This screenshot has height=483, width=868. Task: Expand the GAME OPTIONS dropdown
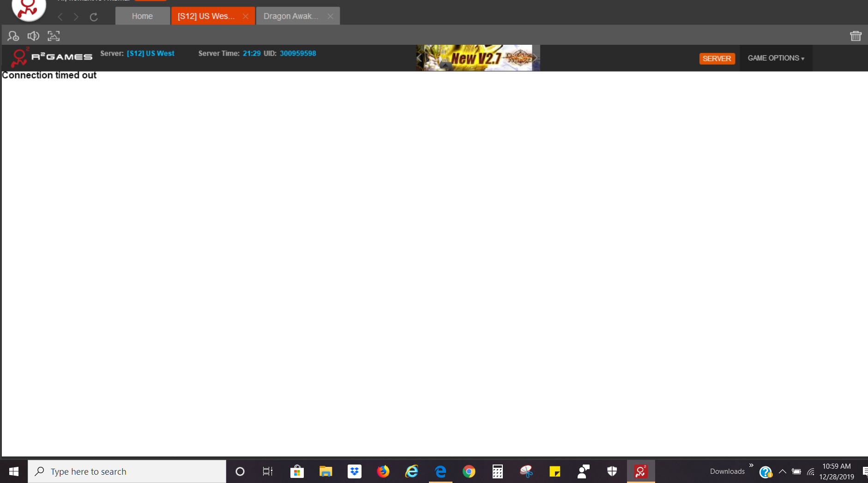[776, 58]
